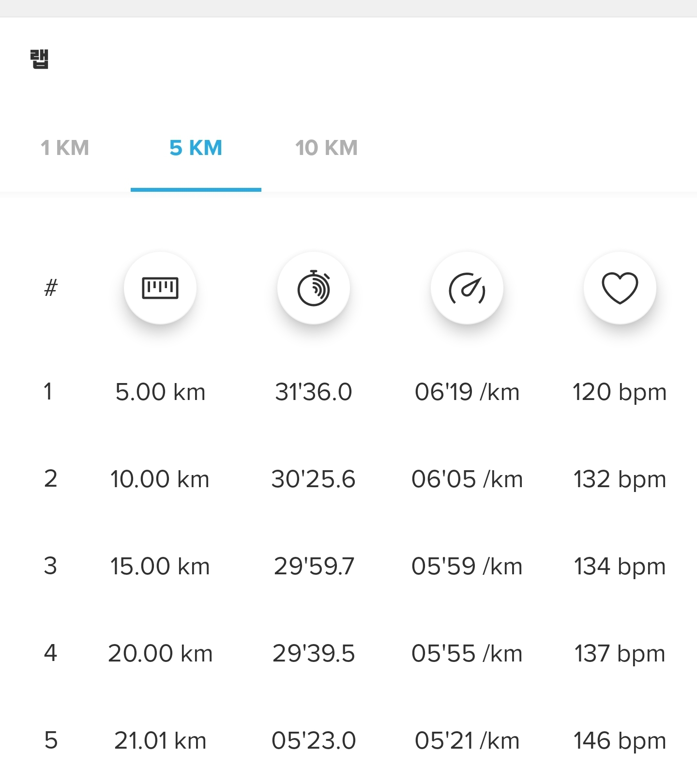The height and width of the screenshot is (784, 697).
Task: Open the 10 KM laps tab
Action: (326, 148)
